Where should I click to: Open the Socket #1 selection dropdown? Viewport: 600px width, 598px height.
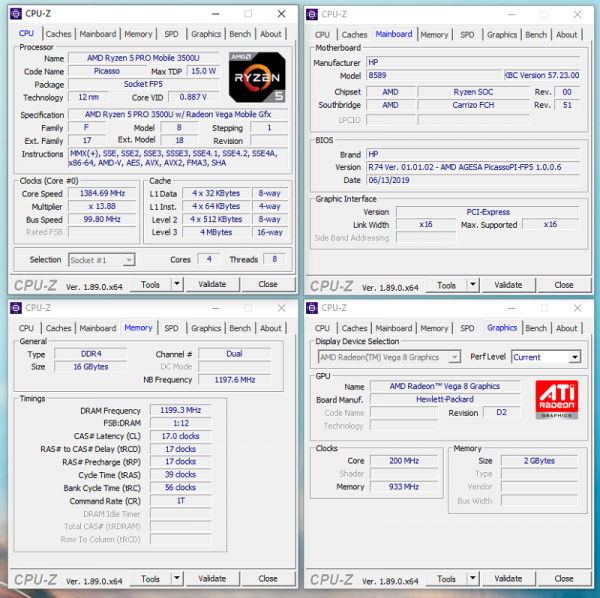pyautogui.click(x=128, y=260)
